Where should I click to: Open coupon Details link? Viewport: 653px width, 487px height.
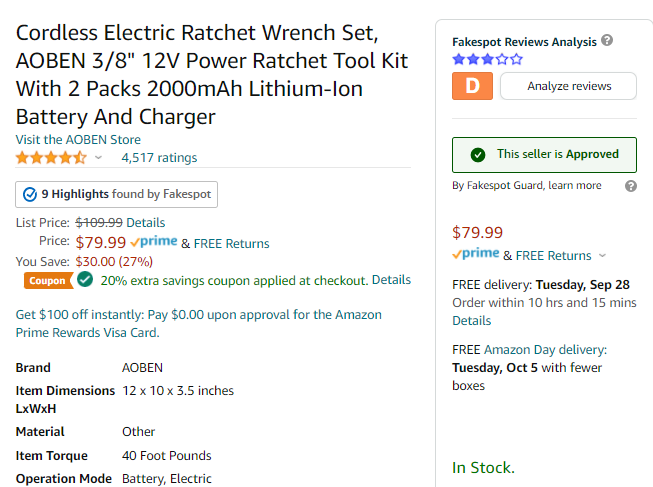(x=391, y=280)
